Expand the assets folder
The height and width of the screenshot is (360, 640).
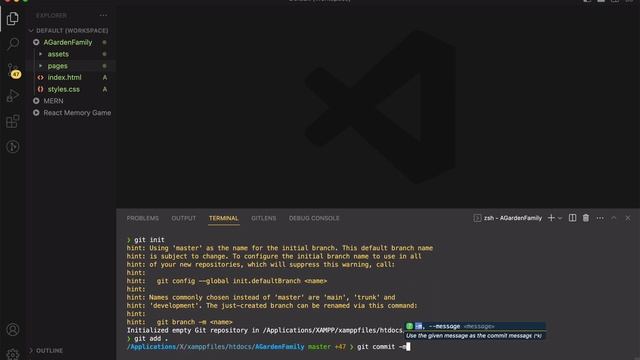58,54
